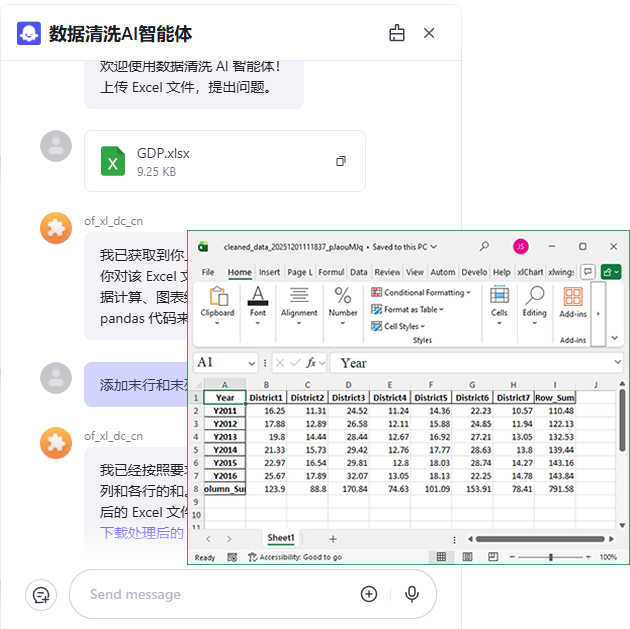
Task: Adjust the zoom slider handle
Action: [x=551, y=557]
